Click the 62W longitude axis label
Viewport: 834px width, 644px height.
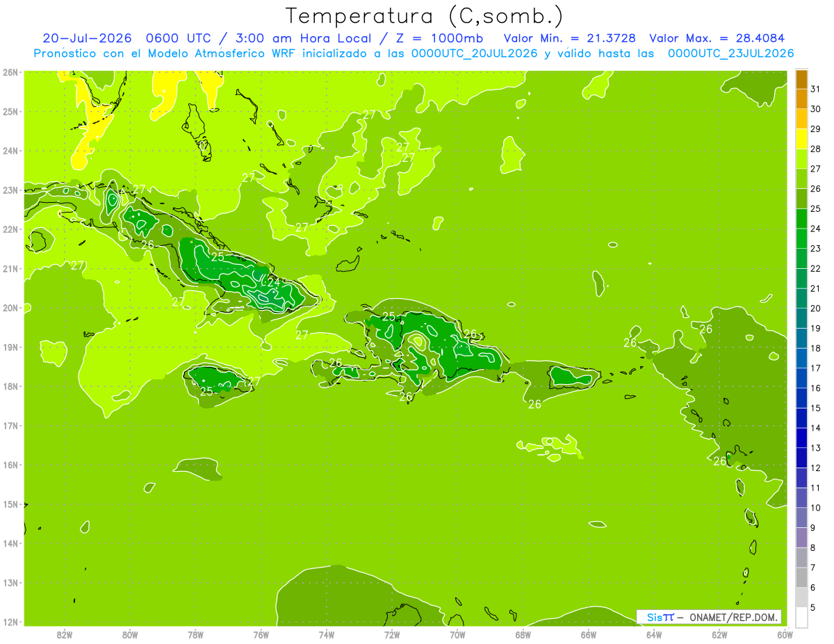(719, 634)
